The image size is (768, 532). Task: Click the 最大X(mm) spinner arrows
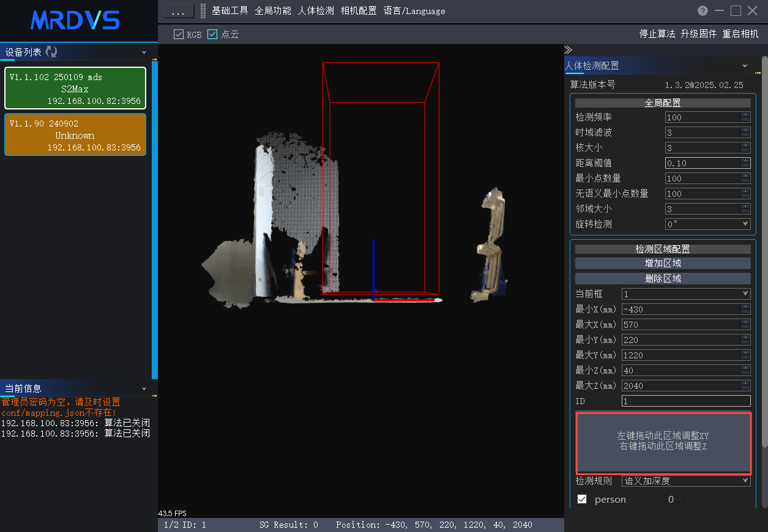[x=745, y=325]
